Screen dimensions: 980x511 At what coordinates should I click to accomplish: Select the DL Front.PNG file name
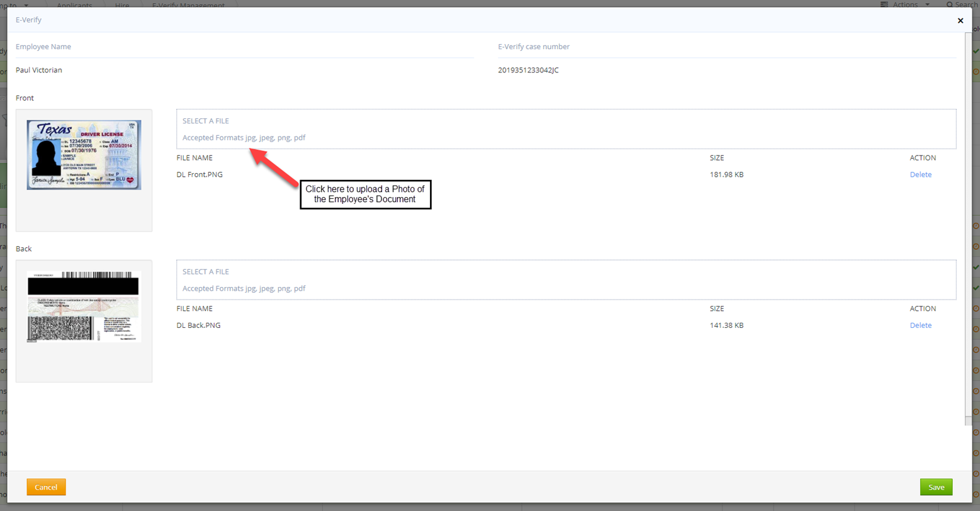click(200, 175)
